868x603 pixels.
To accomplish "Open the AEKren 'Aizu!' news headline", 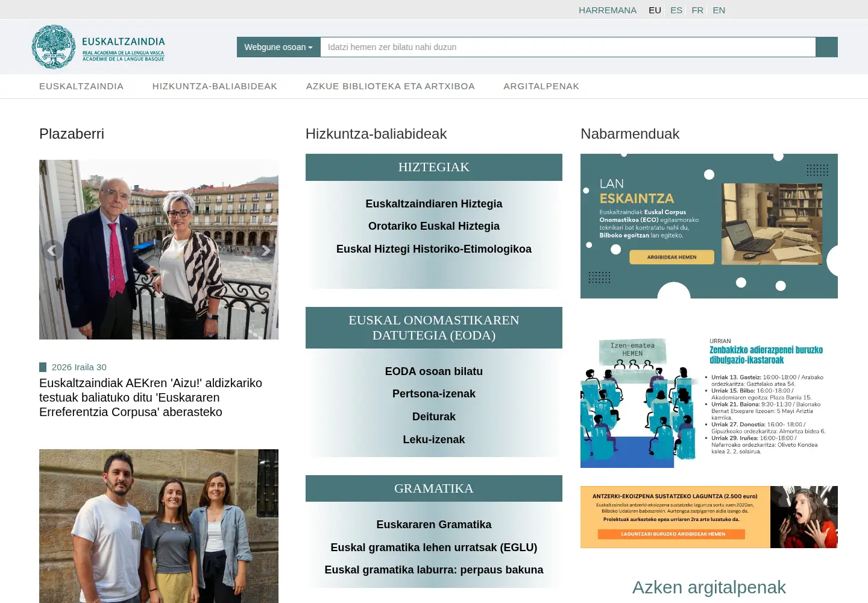I will 151,397.
